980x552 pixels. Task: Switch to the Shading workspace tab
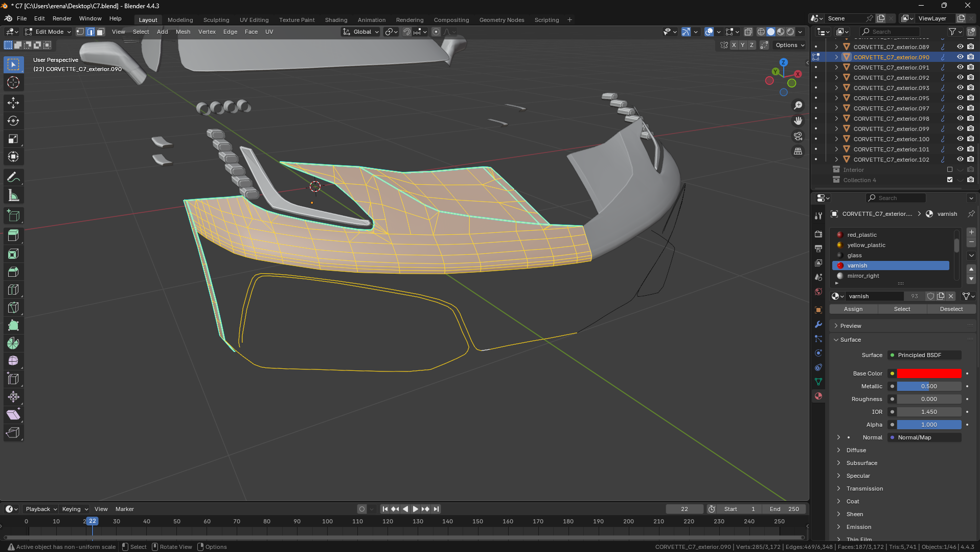(x=336, y=20)
